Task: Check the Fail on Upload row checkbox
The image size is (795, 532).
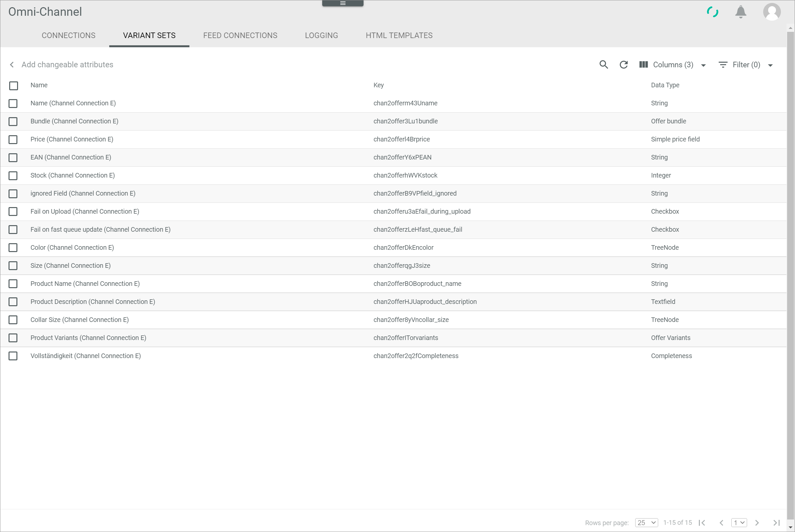Action: pos(13,211)
